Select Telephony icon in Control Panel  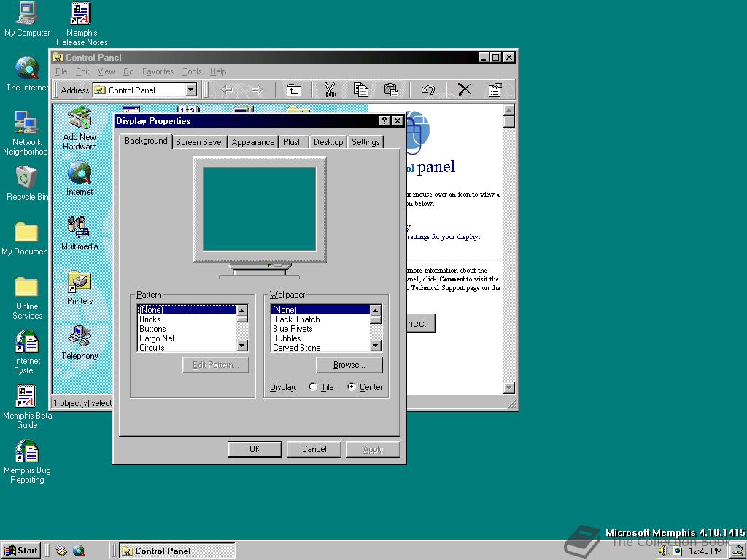pyautogui.click(x=80, y=343)
